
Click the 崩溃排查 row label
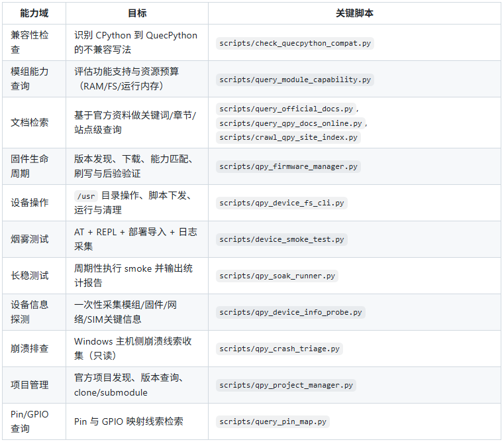click(29, 349)
